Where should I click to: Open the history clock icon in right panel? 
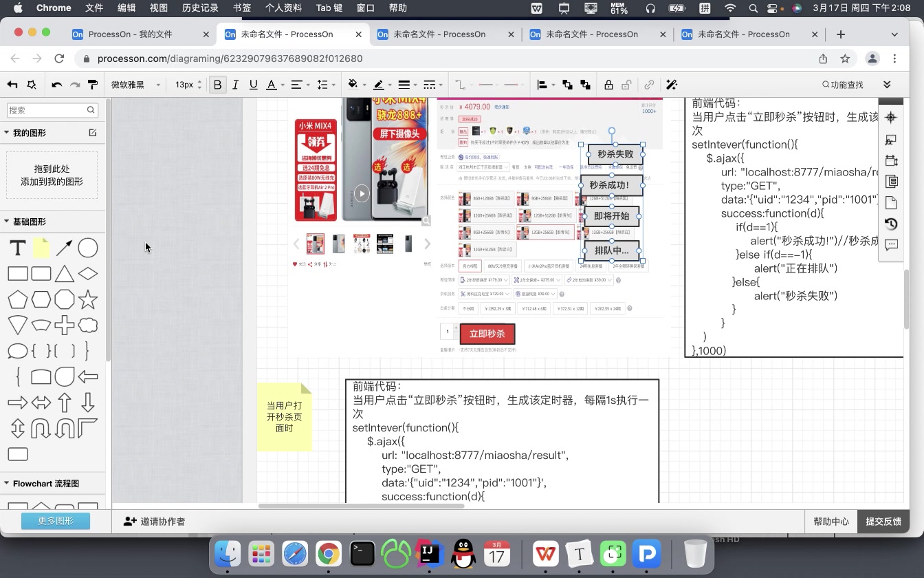892,224
